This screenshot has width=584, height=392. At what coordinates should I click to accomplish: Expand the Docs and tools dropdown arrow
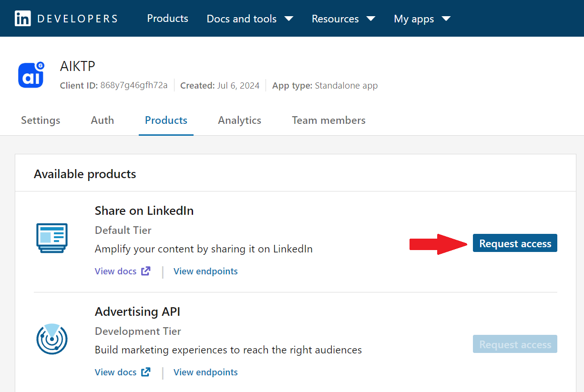click(x=289, y=19)
